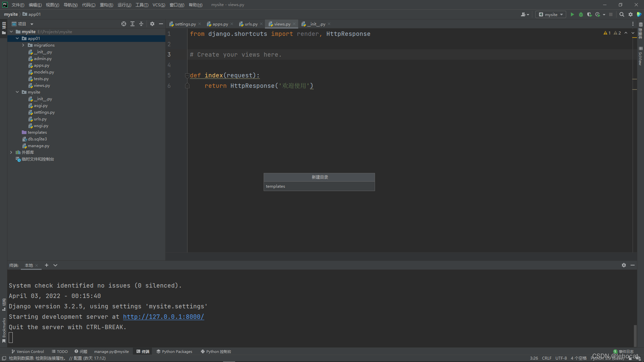Image resolution: width=644 pixels, height=362 pixels.
Task: Toggle the TODO tool window
Action: (x=60, y=352)
